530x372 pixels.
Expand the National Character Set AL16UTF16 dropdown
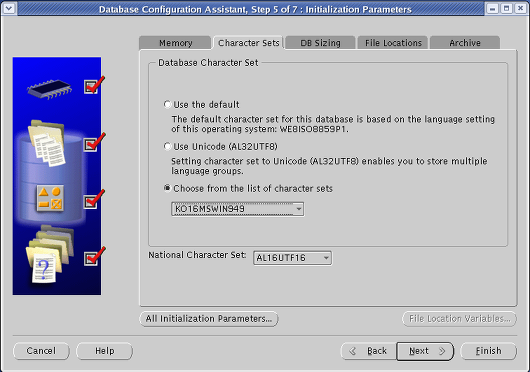click(292, 258)
